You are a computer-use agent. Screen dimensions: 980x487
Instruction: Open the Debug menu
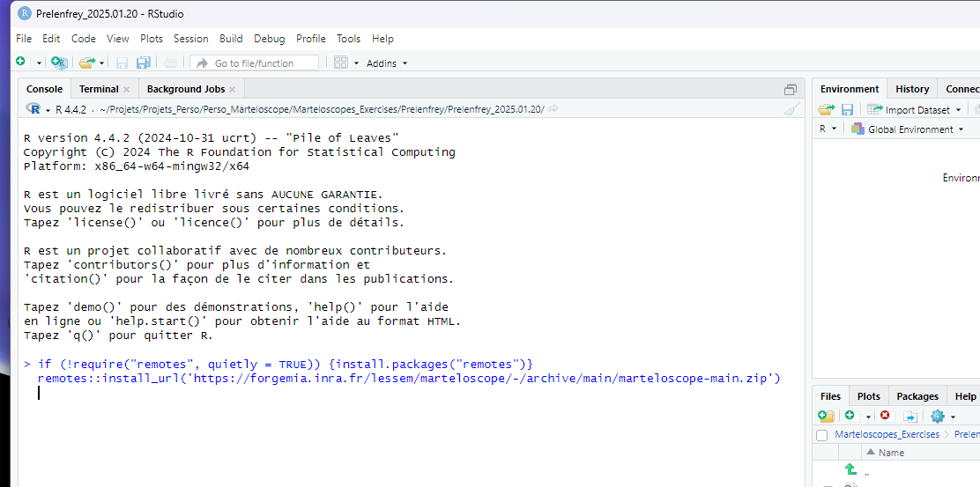click(x=270, y=39)
